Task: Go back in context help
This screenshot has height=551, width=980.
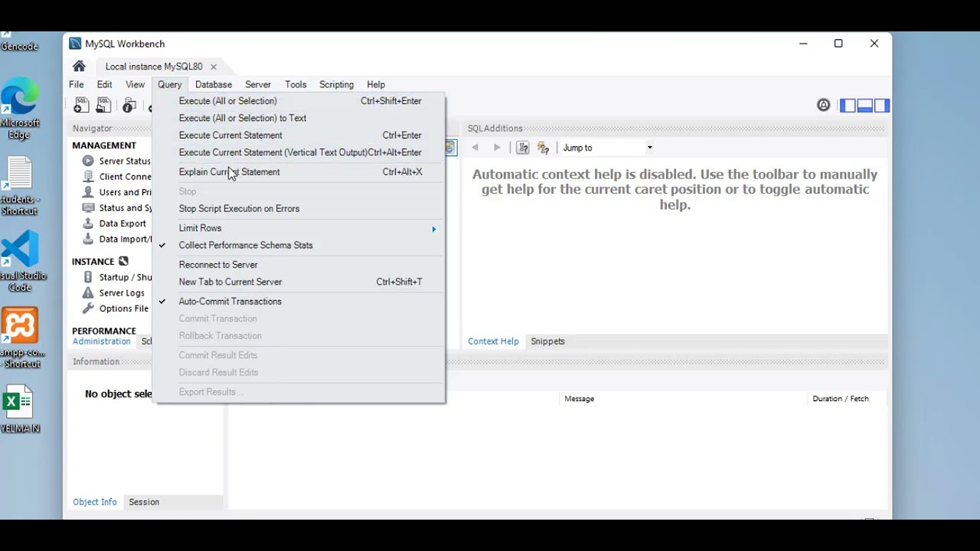Action: (475, 148)
